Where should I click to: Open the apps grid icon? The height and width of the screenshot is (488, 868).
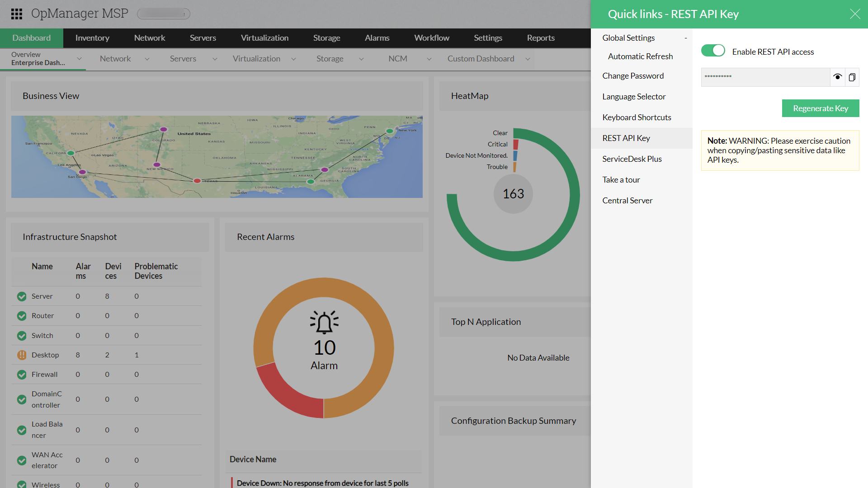17,14
